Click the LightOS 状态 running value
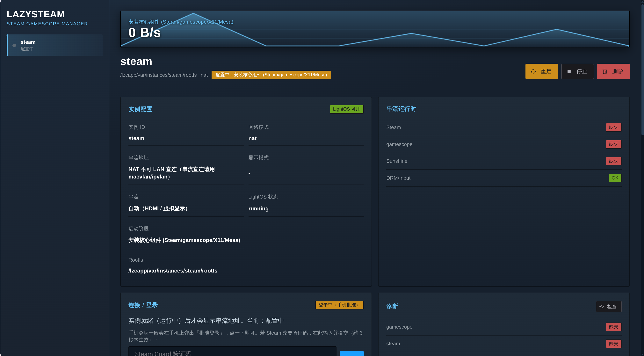 click(x=258, y=209)
